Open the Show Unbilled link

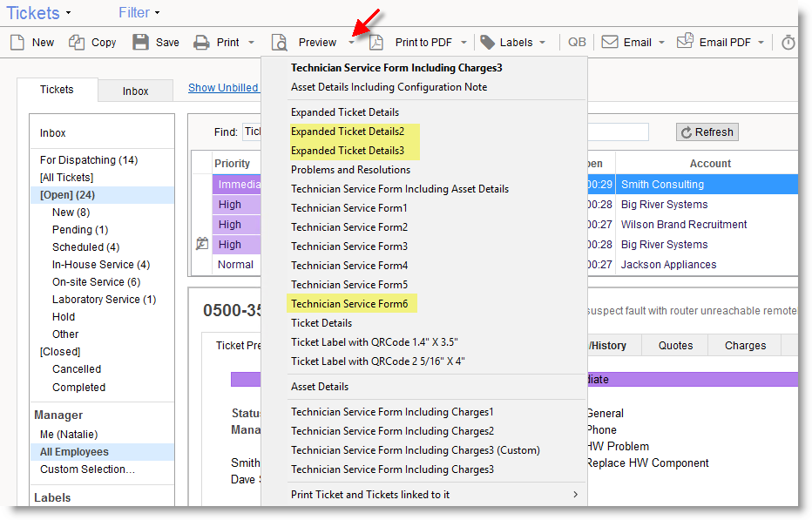223,87
